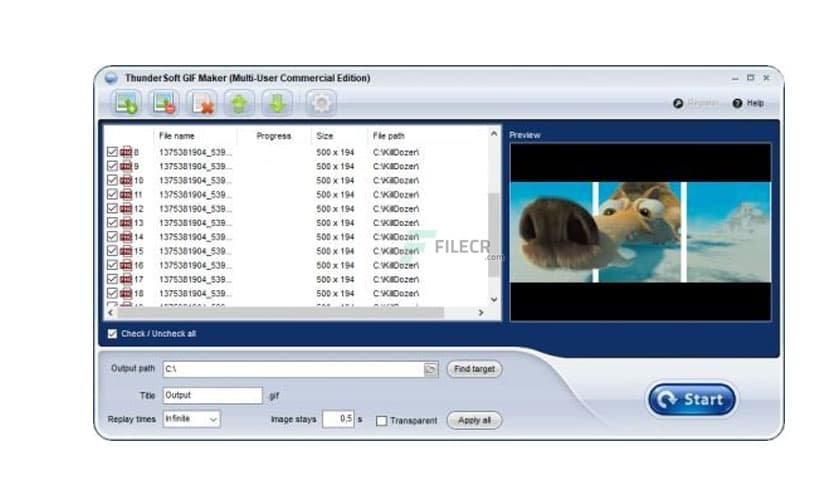Screen dimensions: 836x484
Task: Click the file type icon of row 12
Action: (126, 209)
